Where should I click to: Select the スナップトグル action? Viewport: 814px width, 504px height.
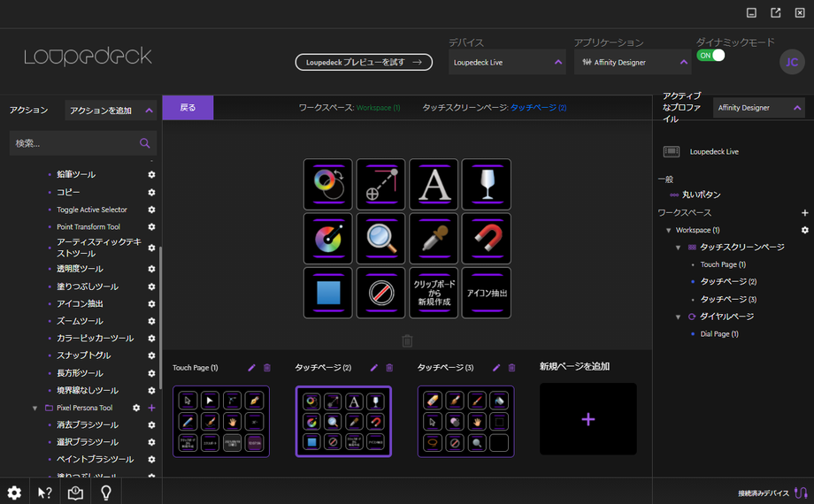tap(83, 355)
